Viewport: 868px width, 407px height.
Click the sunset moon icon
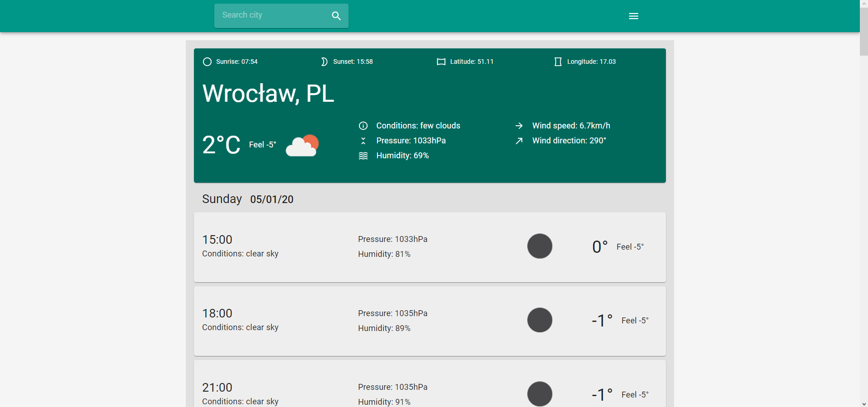(x=324, y=62)
